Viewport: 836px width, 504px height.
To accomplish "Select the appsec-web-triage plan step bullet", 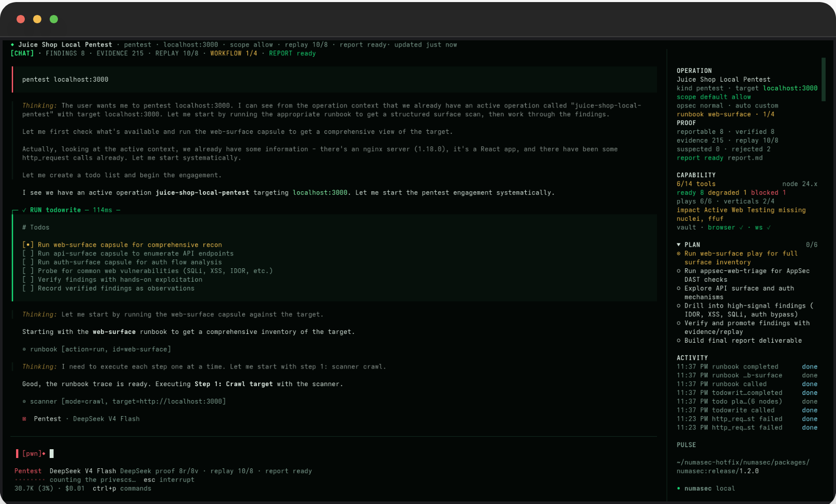I will (x=679, y=271).
